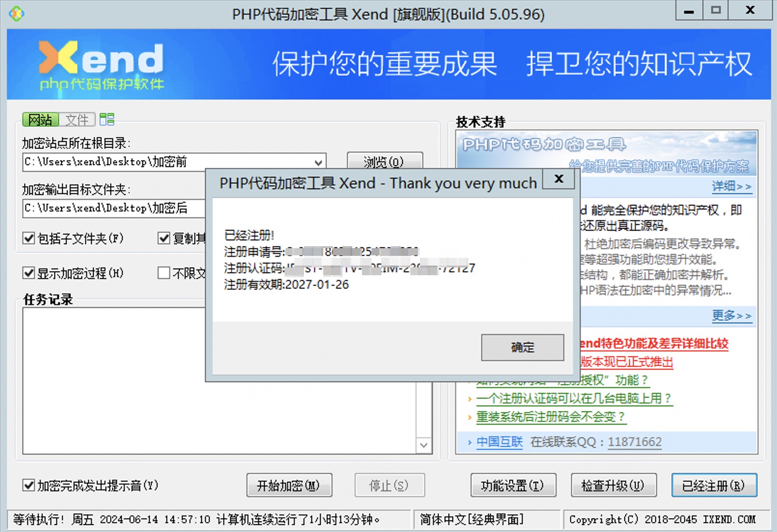Click the 已经注册(R) button
Viewport: 777px width, 532px height.
click(714, 485)
